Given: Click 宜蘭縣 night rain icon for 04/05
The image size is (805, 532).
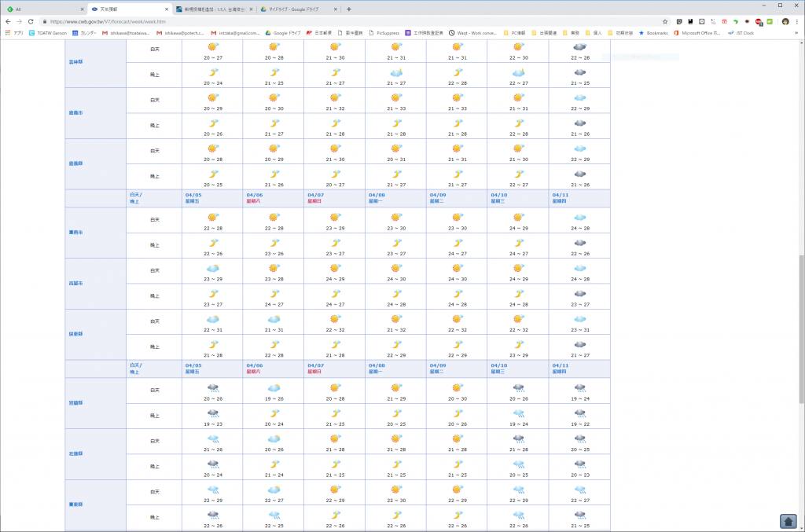Looking at the screenshot, I should (x=213, y=413).
